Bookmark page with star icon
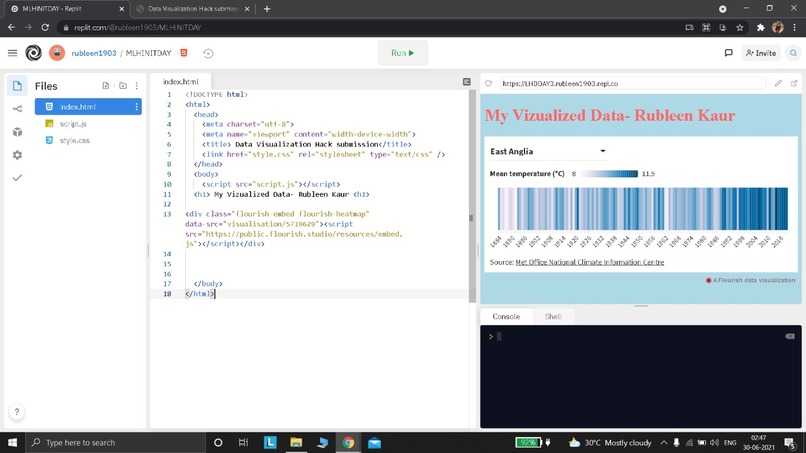Viewport: 806px width, 453px height. [740, 28]
